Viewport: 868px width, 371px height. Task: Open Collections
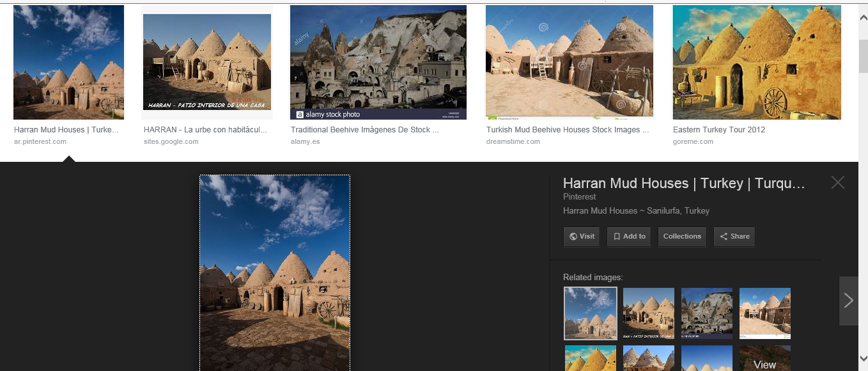(682, 237)
